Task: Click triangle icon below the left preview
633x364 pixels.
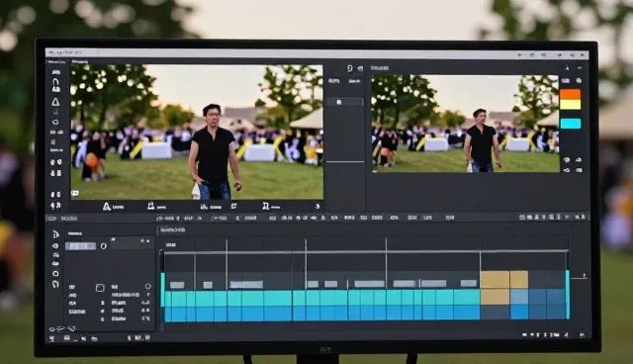Action: click(x=106, y=207)
